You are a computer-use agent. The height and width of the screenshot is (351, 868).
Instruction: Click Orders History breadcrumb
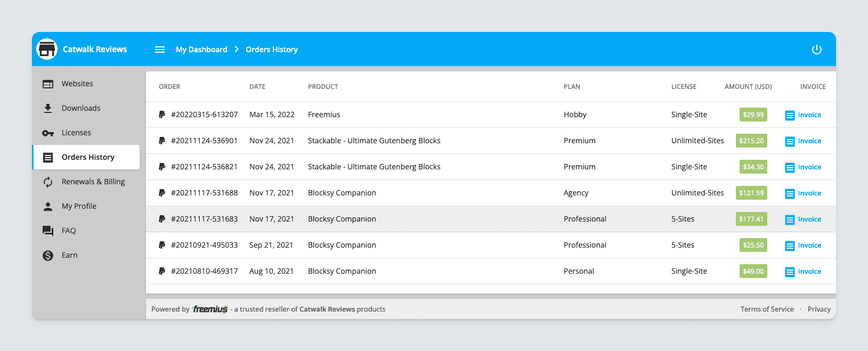point(272,50)
